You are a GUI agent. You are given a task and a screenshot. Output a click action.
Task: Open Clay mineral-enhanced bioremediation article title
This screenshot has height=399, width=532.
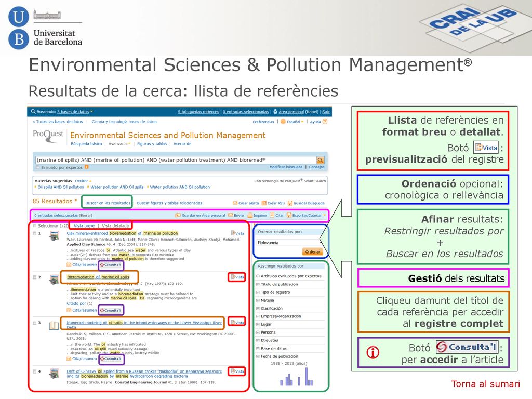[122, 233]
